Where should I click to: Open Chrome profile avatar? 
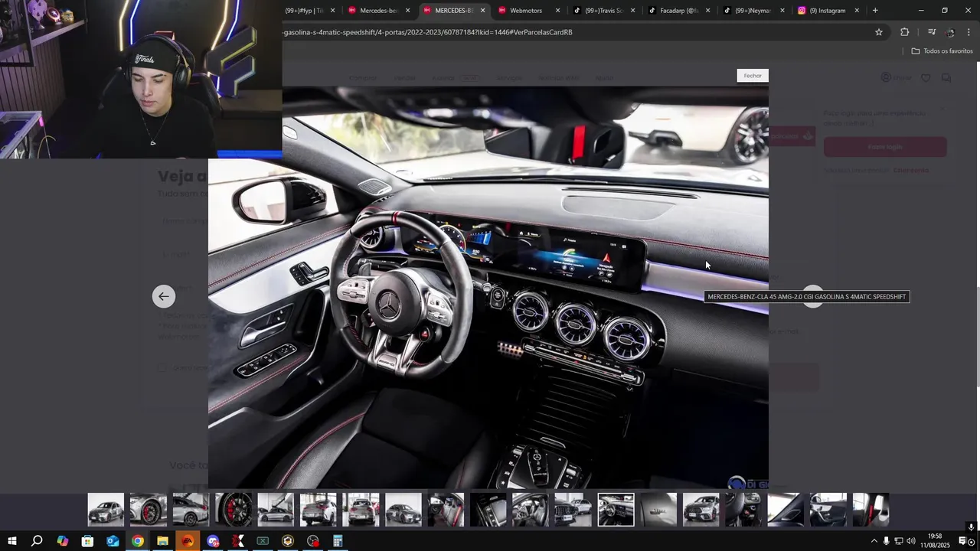tap(950, 32)
